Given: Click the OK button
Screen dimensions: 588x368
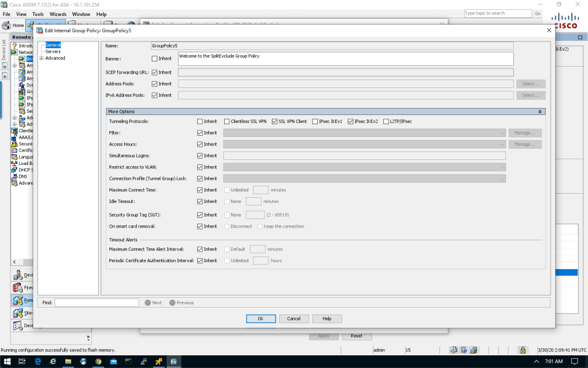Looking at the screenshot, I should [260, 319].
